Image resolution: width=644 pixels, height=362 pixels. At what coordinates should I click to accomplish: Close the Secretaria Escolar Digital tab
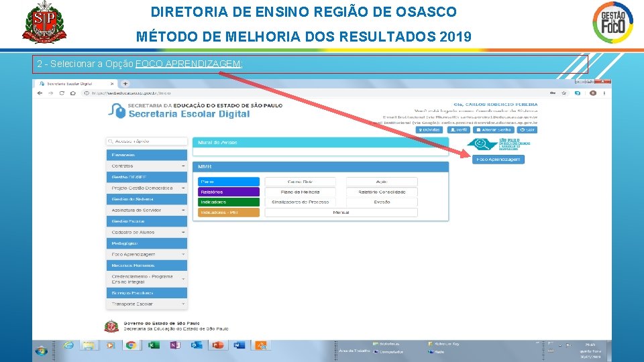pos(112,84)
